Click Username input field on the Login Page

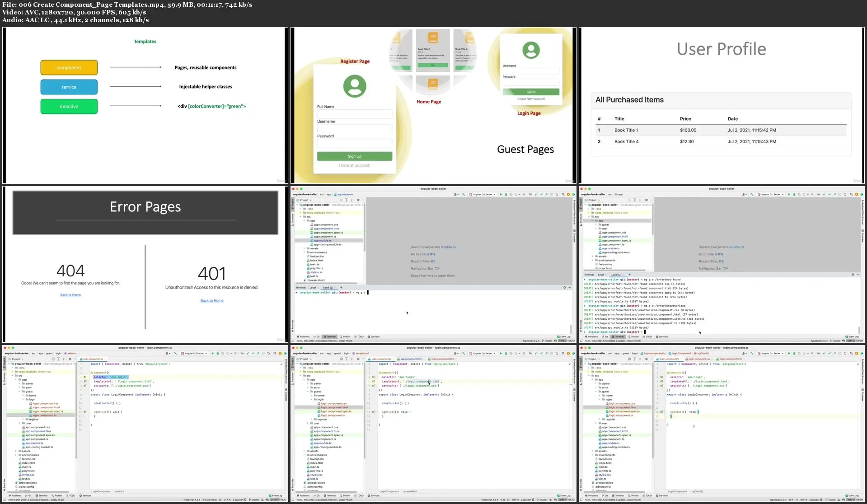[531, 71]
